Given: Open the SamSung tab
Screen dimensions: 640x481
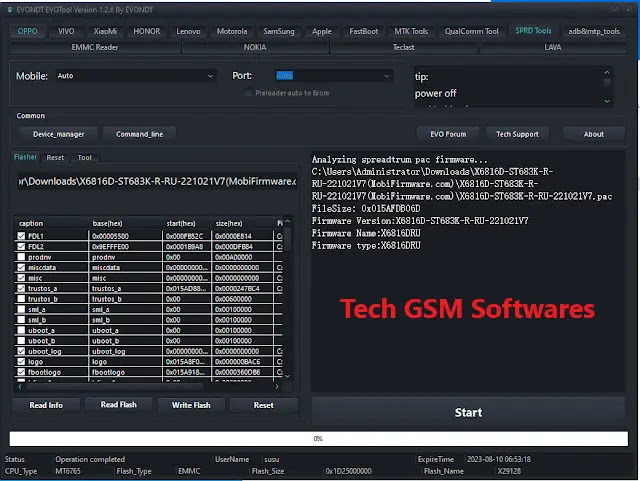Looking at the screenshot, I should coord(279,31).
